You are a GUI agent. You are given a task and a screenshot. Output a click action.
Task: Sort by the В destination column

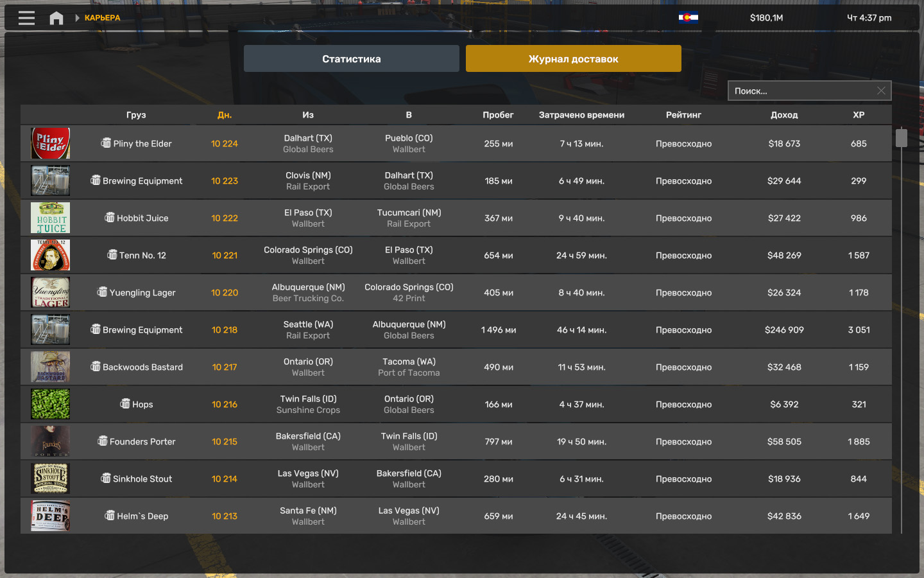409,115
